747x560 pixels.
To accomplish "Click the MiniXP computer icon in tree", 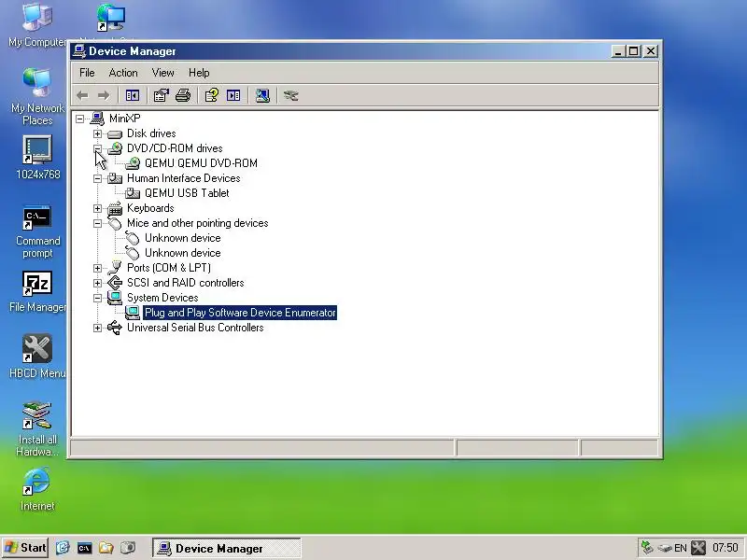I will [97, 119].
